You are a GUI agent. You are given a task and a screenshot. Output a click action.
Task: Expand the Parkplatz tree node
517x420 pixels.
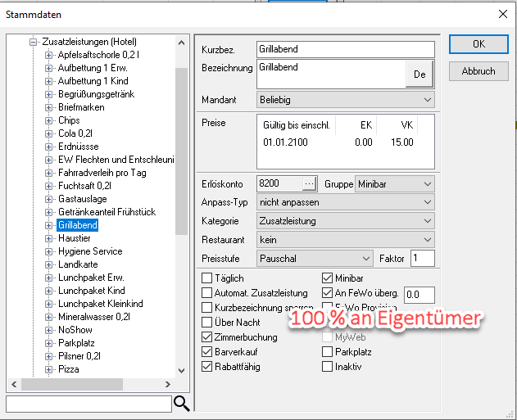click(48, 343)
